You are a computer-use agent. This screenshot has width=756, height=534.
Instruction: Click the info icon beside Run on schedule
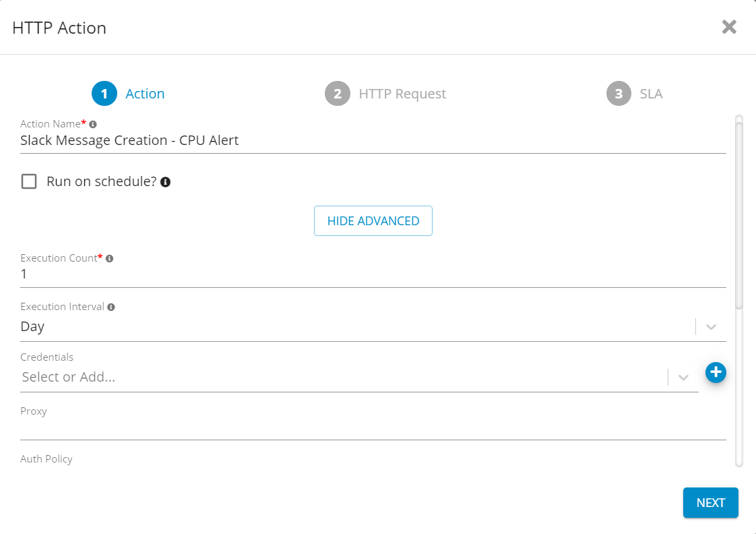point(165,181)
